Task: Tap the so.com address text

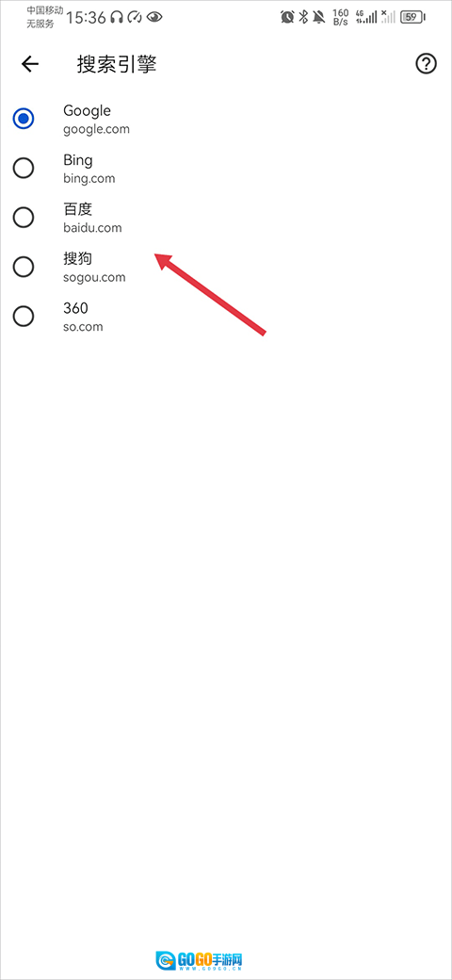Action: coord(83,327)
